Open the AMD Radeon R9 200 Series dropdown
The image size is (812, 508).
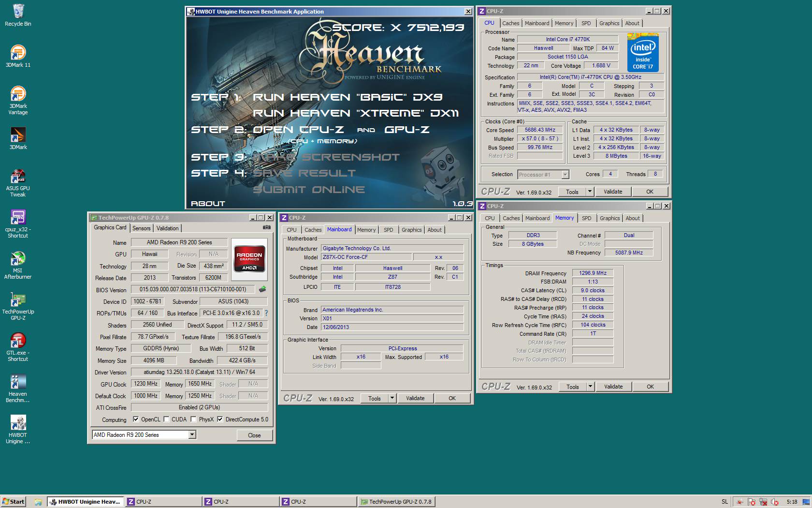[192, 435]
